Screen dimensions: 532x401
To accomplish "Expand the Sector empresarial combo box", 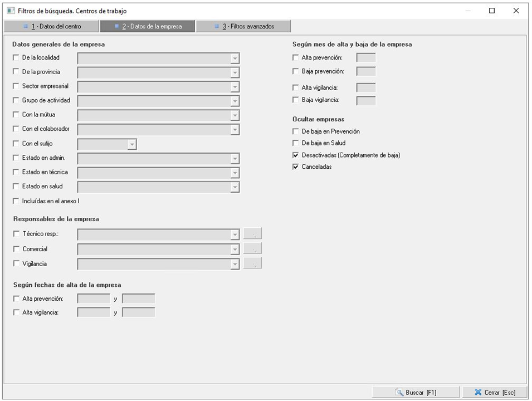I will 235,87.
